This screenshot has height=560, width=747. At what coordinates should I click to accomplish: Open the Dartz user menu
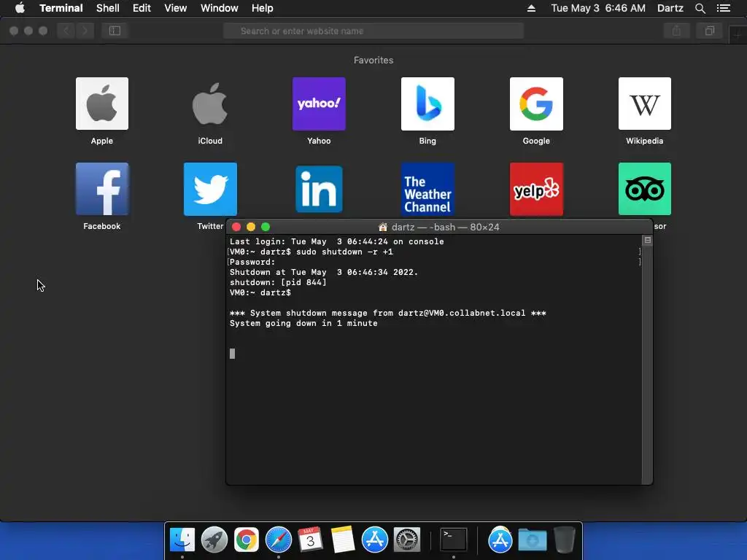pos(670,8)
